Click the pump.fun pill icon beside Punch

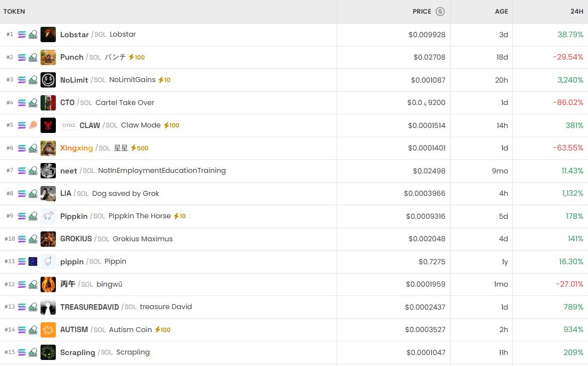(x=33, y=57)
